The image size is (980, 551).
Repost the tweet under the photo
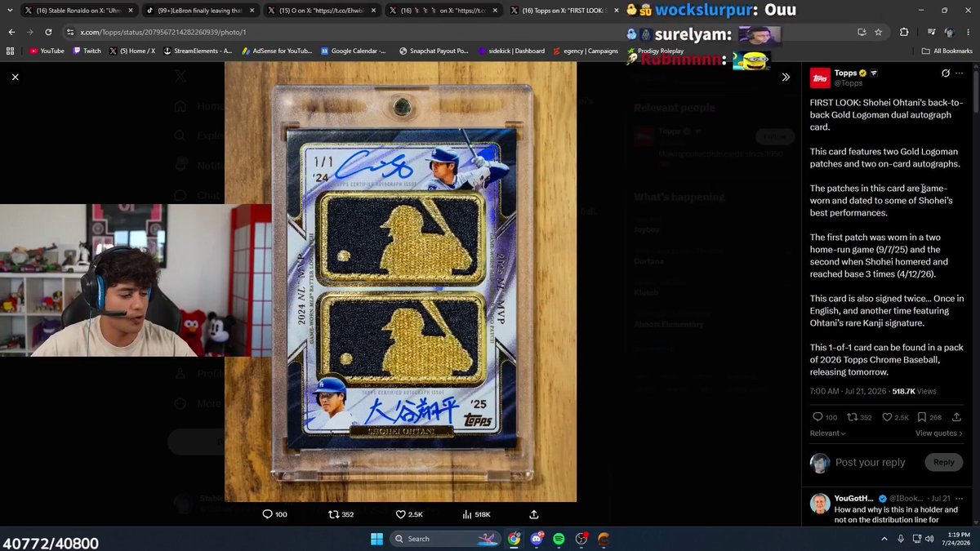(x=341, y=514)
